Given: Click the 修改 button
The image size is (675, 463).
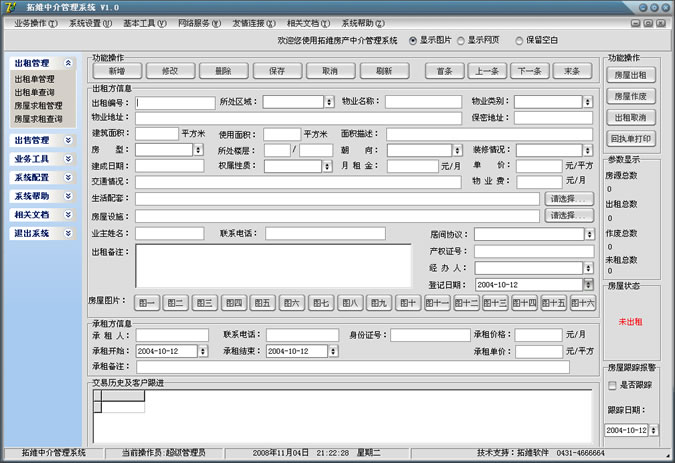Looking at the screenshot, I should [x=170, y=71].
